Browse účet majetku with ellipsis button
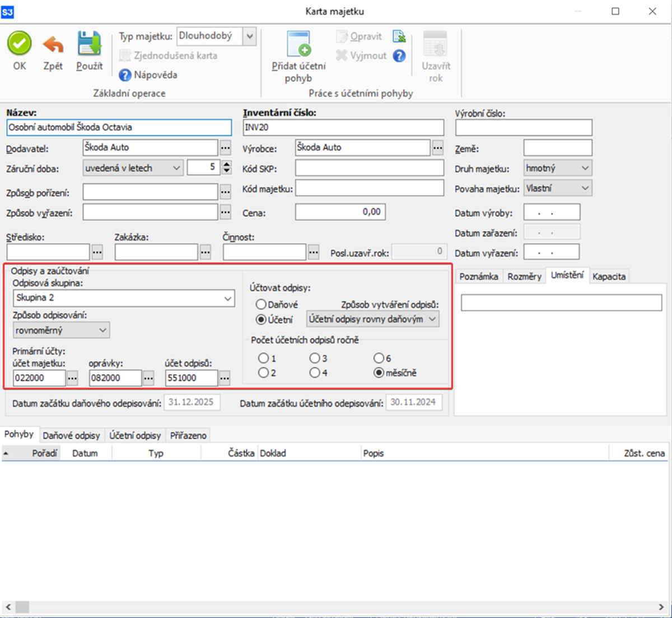The height and width of the screenshot is (618, 672). 72,378
